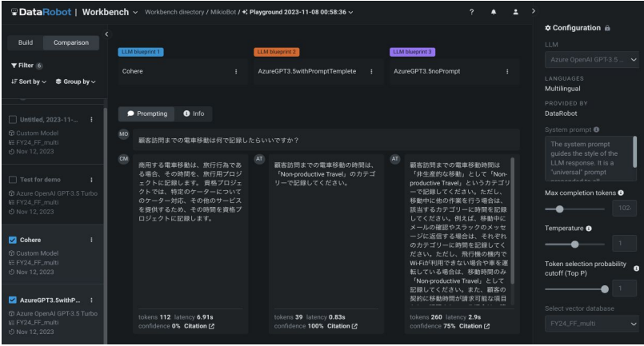Click the DataRobot logo

[41, 12]
